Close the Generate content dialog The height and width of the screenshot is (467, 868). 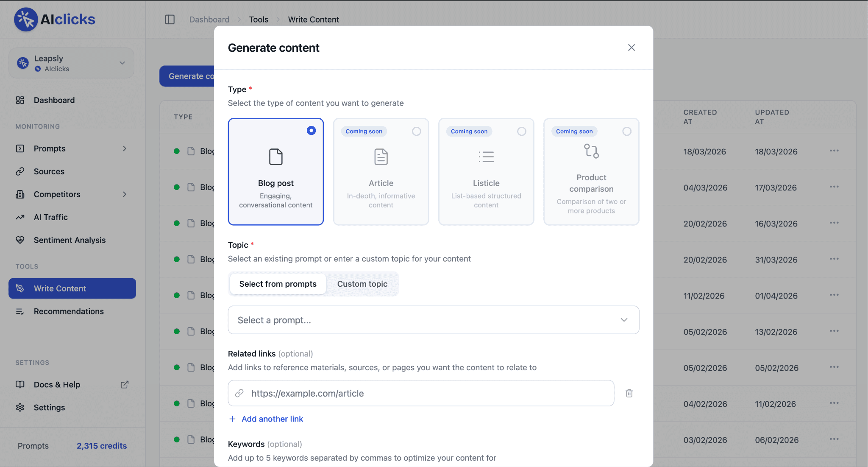pyautogui.click(x=631, y=48)
